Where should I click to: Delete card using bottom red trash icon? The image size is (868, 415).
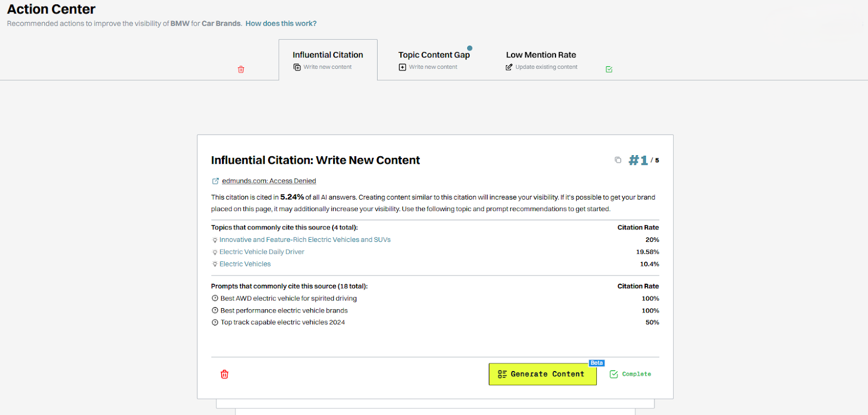click(x=225, y=374)
